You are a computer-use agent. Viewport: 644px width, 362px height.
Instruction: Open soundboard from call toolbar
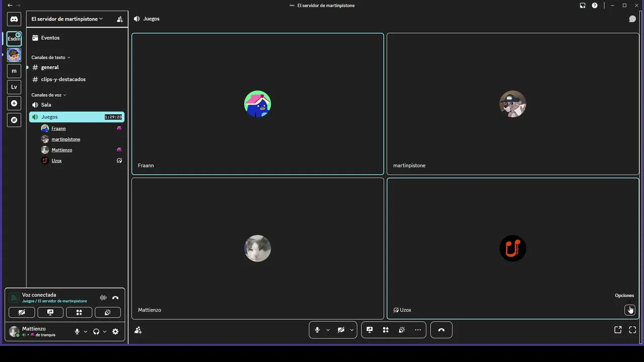click(402, 330)
